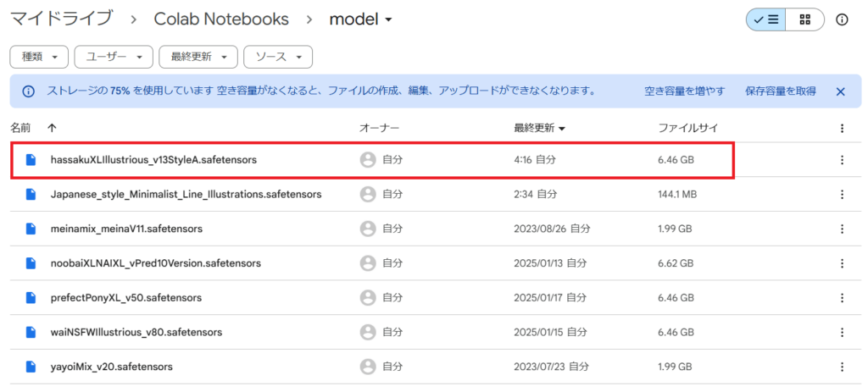Select Japanese_style_Minimalist_Line_Illustrations.safetensors file name

[x=186, y=194]
